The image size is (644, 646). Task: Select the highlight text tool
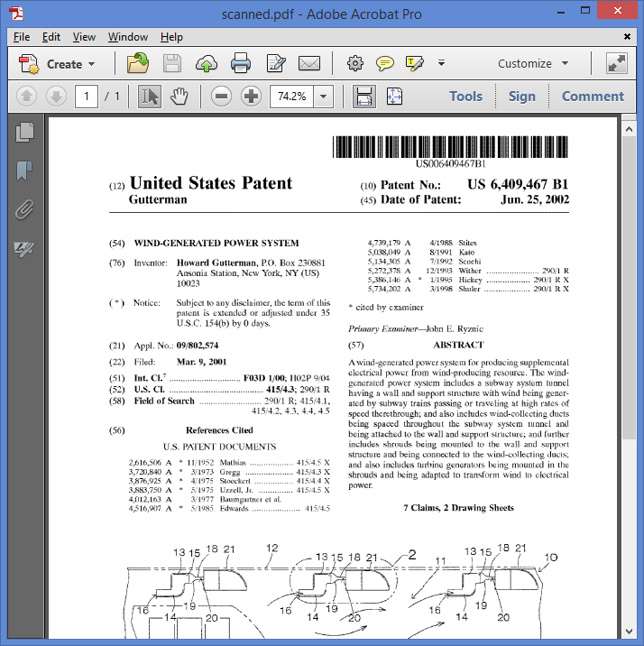tap(415, 63)
